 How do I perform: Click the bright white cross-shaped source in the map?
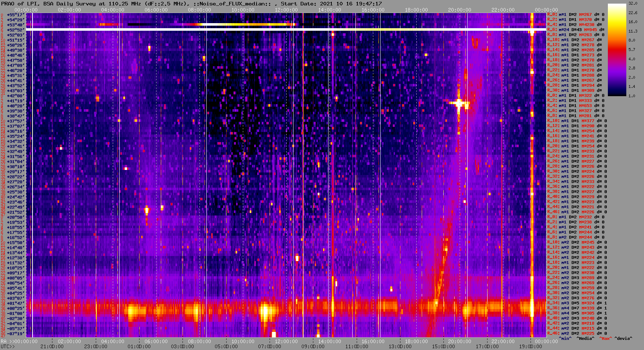(459, 104)
